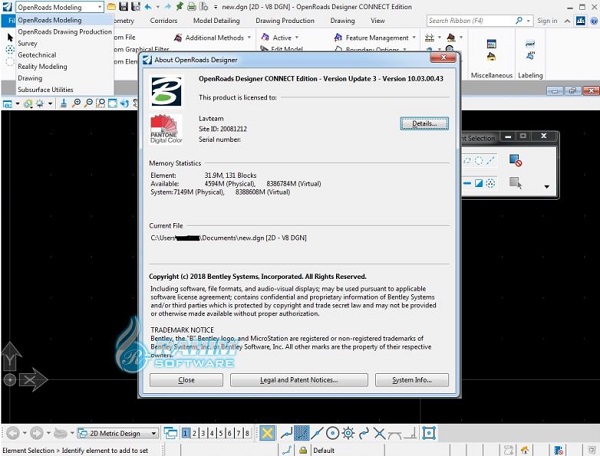Toggle view number 7 button
Image resolution: width=600 pixels, height=456 pixels.
click(238, 433)
